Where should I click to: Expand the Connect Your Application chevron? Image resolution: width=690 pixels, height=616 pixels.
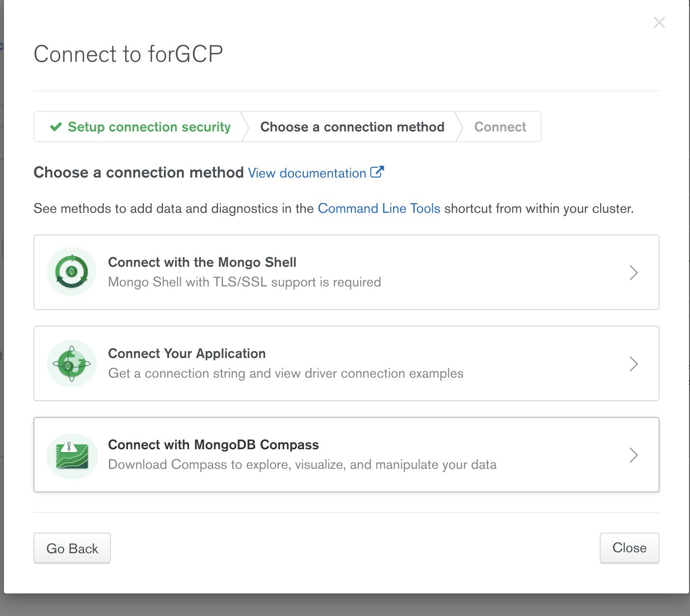[634, 364]
